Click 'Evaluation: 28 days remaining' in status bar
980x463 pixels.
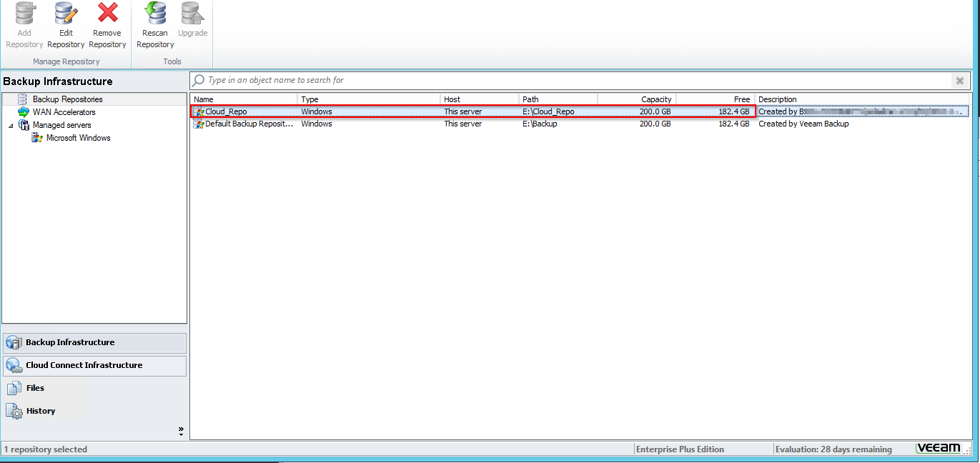(834, 449)
